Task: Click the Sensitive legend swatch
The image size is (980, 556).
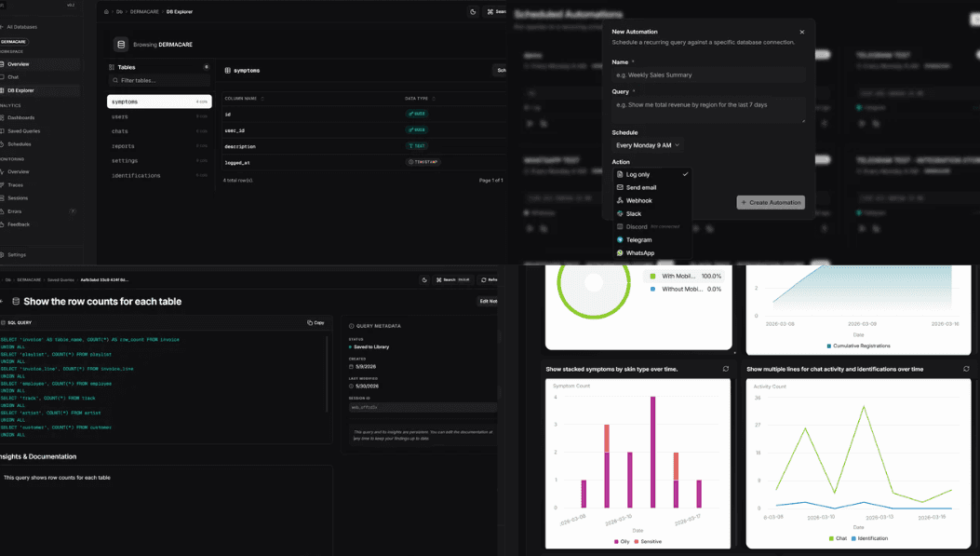Action: click(637, 542)
